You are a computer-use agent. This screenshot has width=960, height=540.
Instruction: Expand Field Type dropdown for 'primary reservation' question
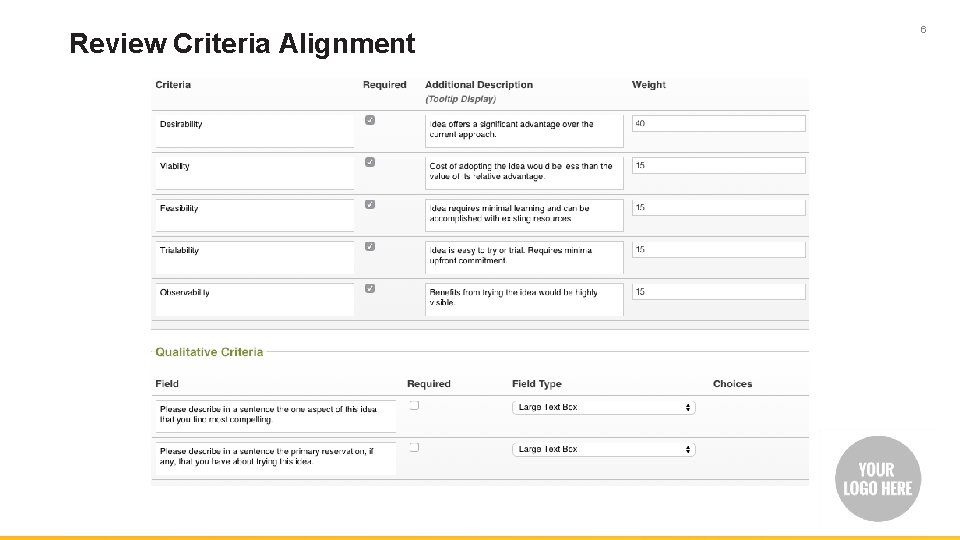tap(603, 449)
